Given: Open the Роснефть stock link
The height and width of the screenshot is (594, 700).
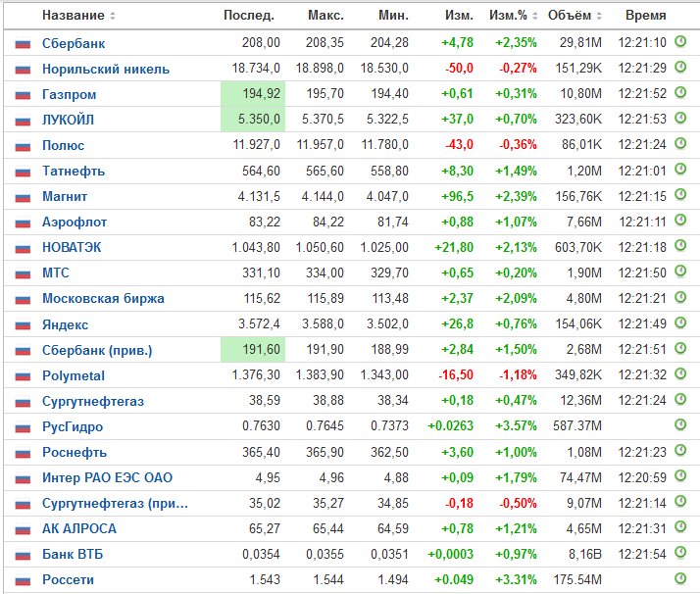Looking at the screenshot, I should click(x=75, y=453).
